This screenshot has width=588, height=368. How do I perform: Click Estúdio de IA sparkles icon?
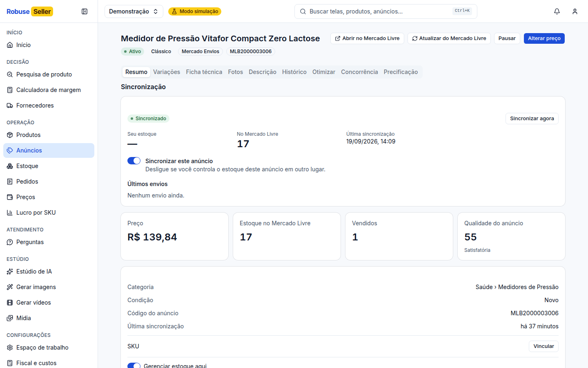[10, 272]
